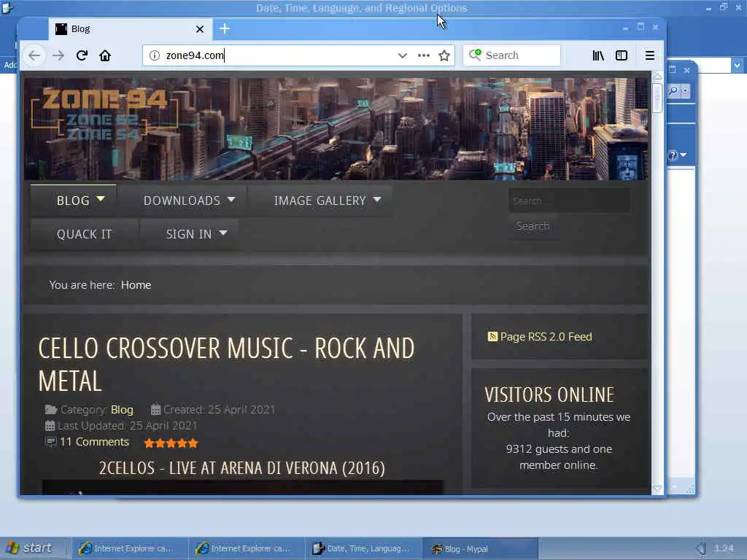This screenshot has height=560, width=747.
Task: Open the Page RSS 2.0 Feed icon
Action: [492, 337]
